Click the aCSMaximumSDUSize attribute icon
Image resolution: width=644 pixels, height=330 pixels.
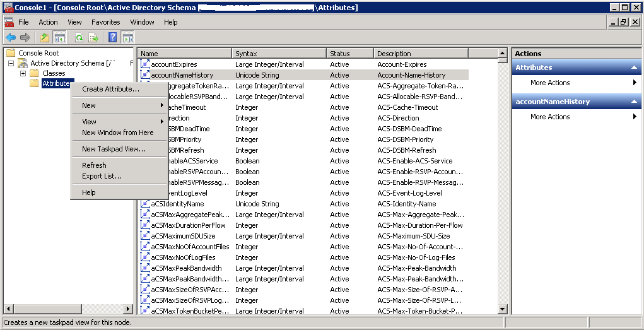[145, 235]
